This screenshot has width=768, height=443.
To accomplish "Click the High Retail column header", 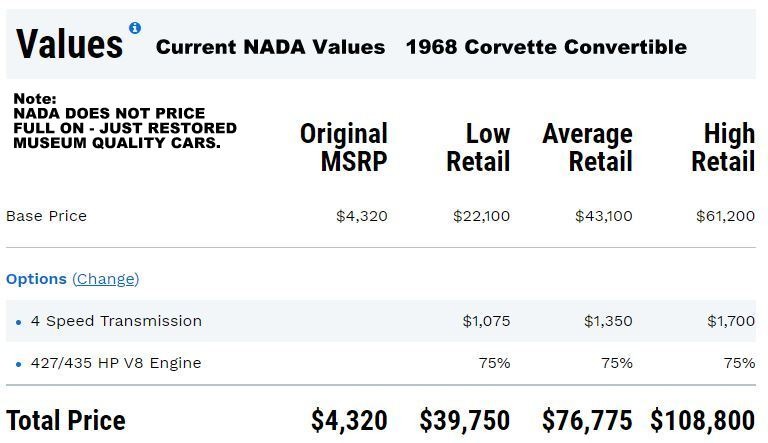I will (x=723, y=148).
